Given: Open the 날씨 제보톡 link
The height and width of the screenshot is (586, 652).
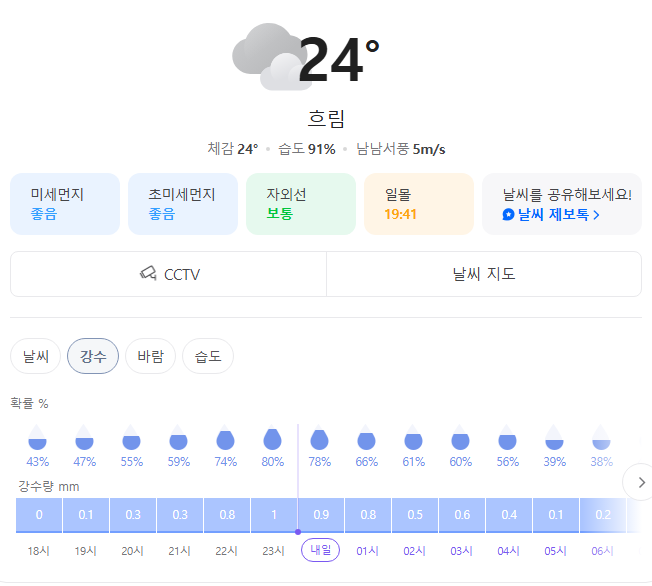Looking at the screenshot, I should coord(551,215).
